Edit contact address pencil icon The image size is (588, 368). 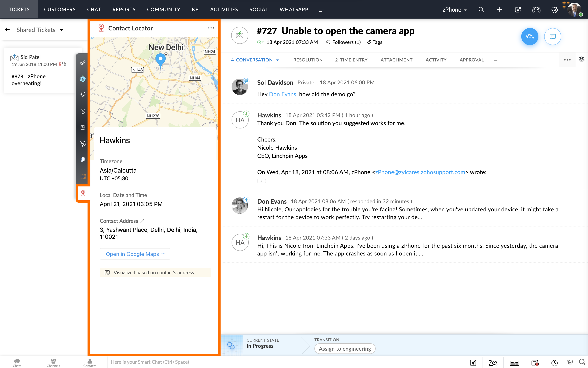142,221
